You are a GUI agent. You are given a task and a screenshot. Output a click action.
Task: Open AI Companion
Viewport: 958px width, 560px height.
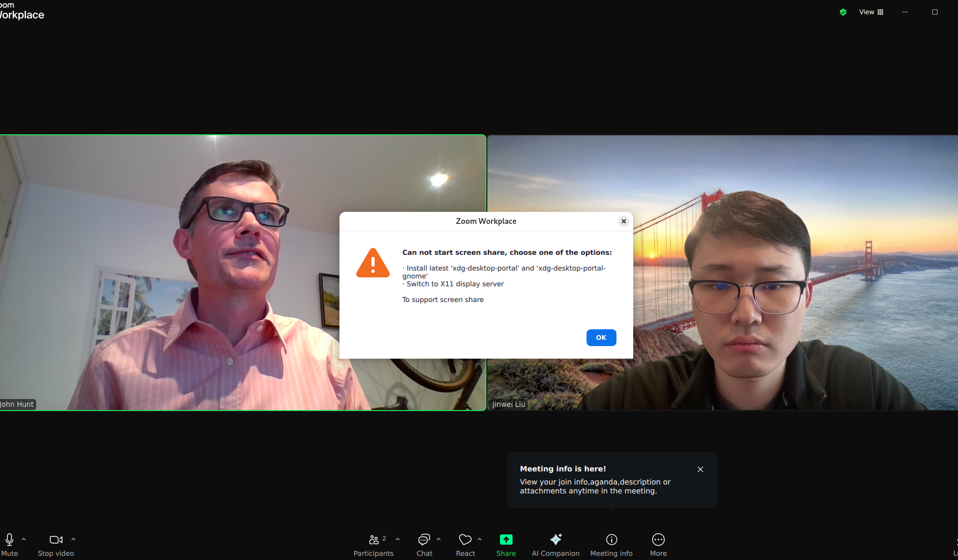tap(556, 545)
